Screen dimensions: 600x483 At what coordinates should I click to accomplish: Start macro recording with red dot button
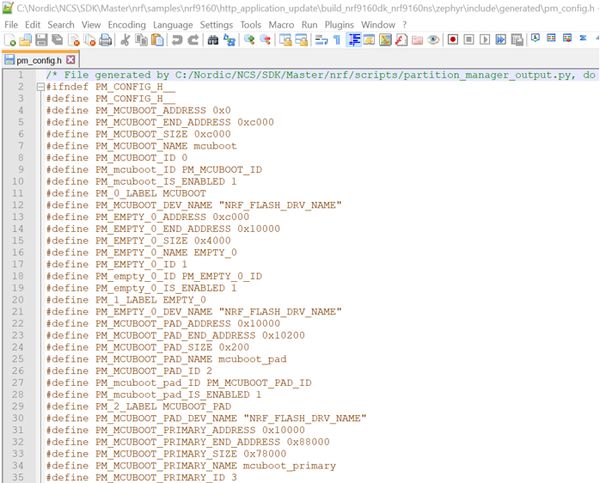pos(453,40)
